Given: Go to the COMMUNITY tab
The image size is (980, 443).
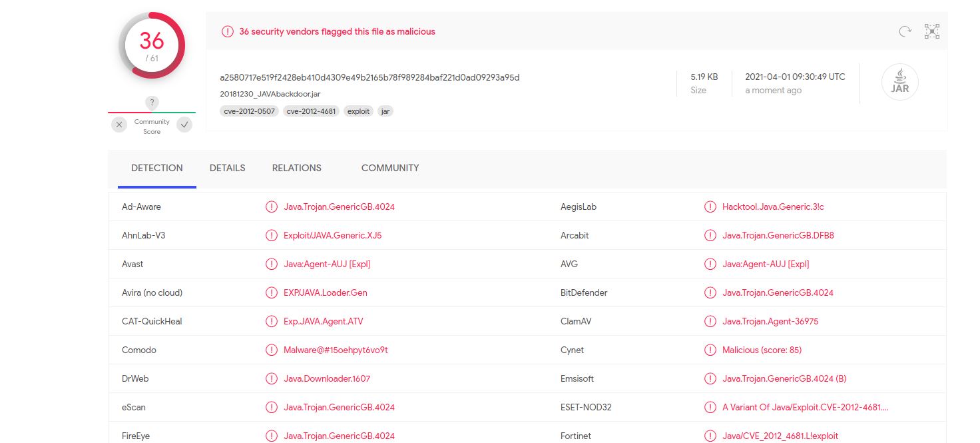Looking at the screenshot, I should (x=390, y=168).
